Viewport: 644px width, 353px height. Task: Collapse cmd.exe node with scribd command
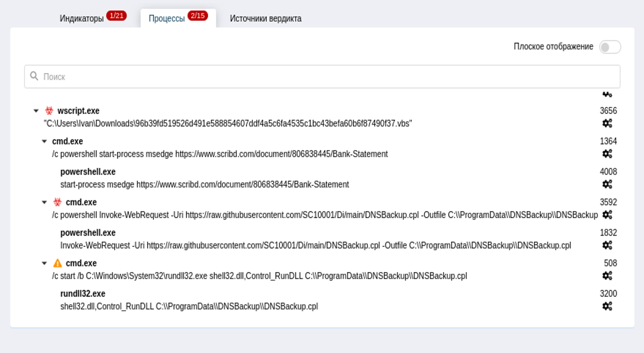(44, 141)
